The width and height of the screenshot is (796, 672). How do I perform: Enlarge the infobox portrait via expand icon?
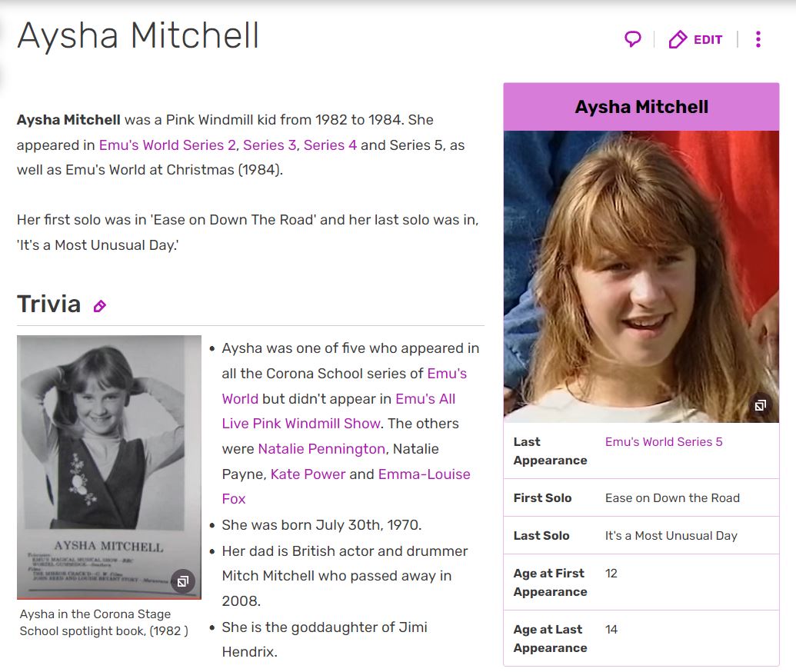760,405
